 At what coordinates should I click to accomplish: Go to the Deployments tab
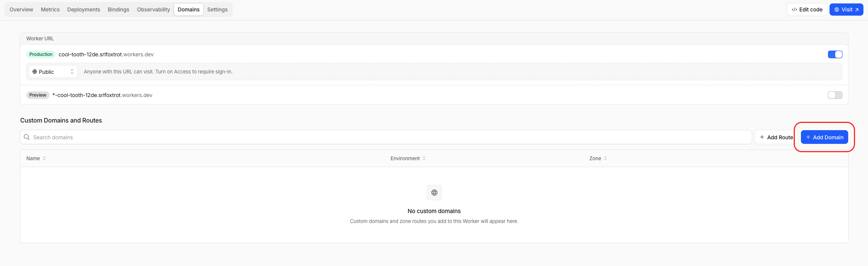click(83, 10)
